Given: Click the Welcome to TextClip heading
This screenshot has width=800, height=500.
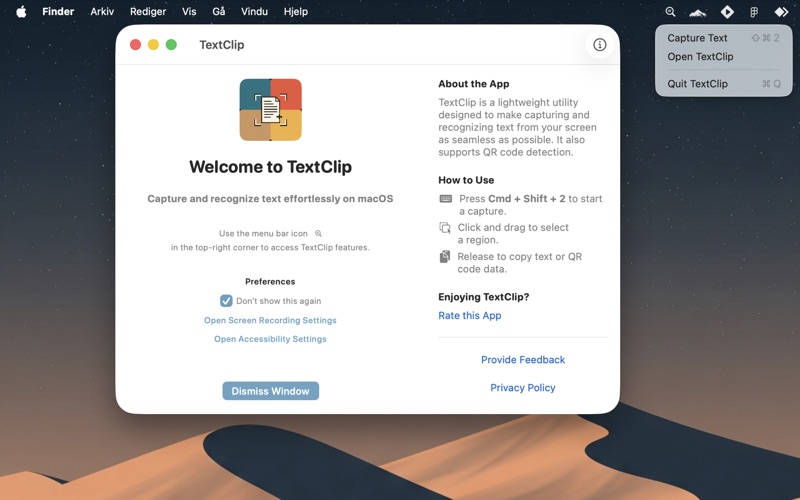Looking at the screenshot, I should point(270,167).
